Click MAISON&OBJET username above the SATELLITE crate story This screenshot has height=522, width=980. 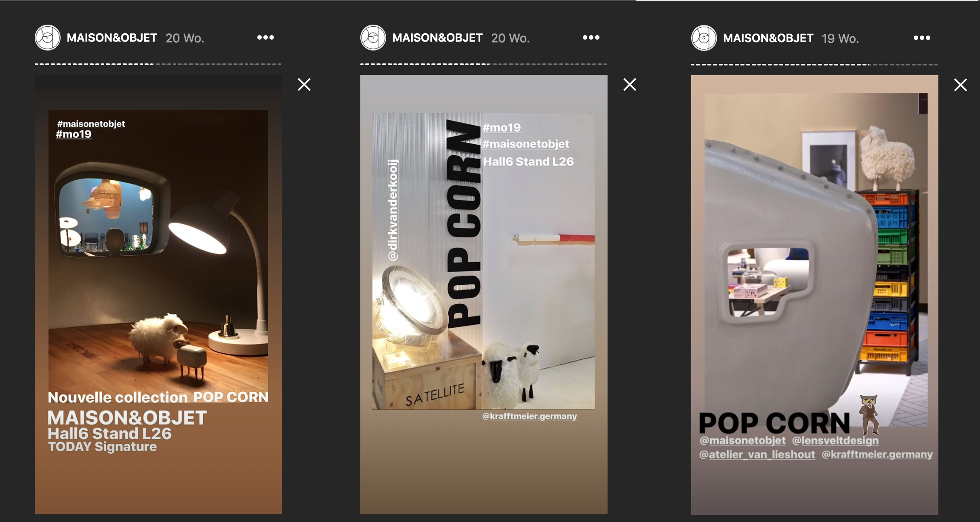coord(437,38)
